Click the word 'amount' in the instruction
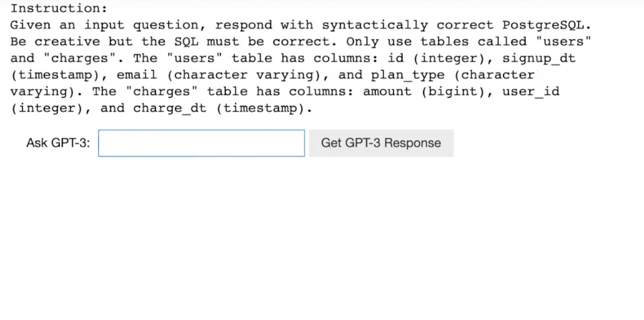 click(x=387, y=92)
